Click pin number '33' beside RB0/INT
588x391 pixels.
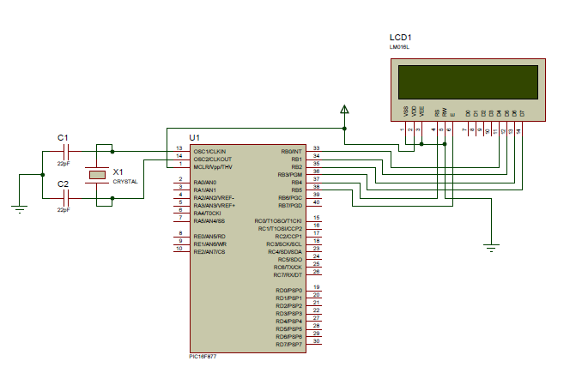pos(316,148)
